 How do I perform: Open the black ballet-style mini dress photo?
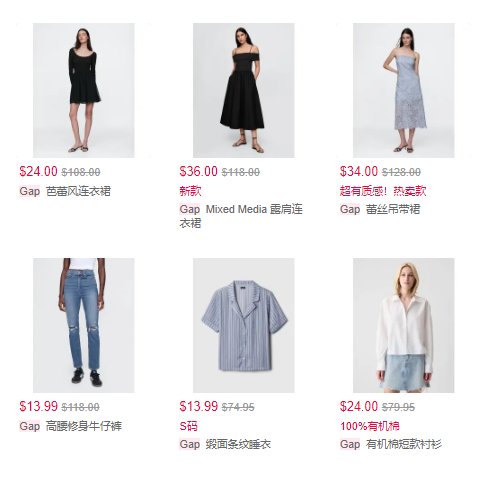pos(84,90)
